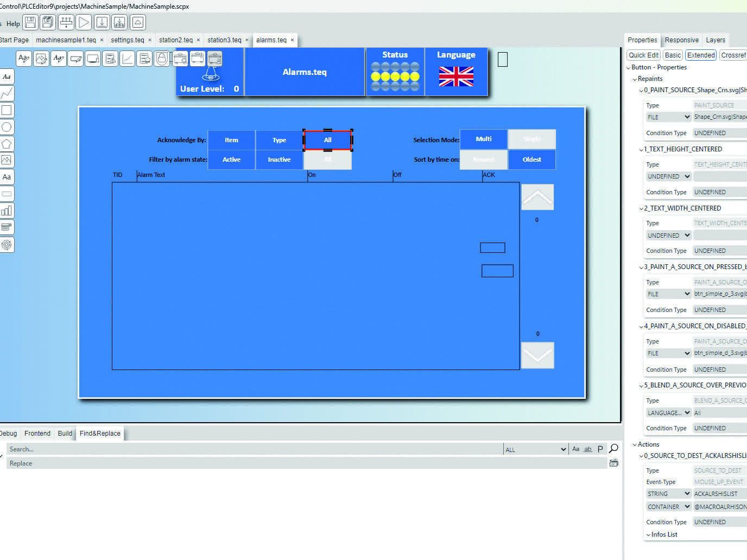Image resolution: width=747 pixels, height=560 pixels.
Task: Switch to the station2.teq tab
Action: coord(176,40)
